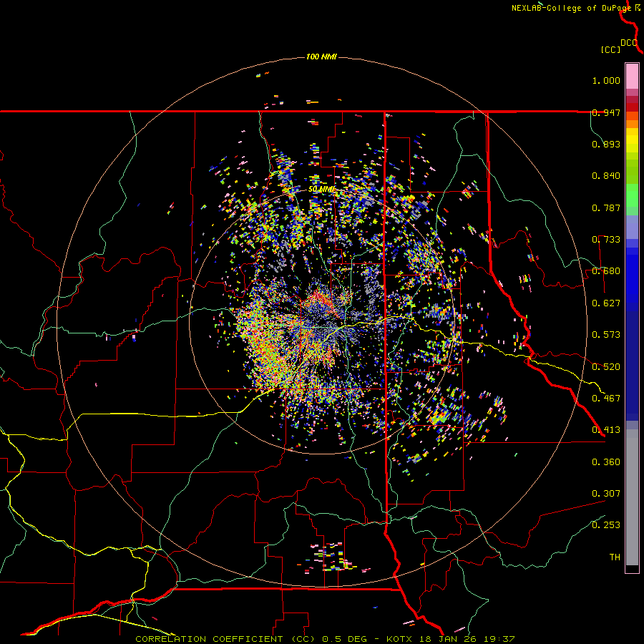Pick the bright green segment of the color bar
644x644 pixels.
632,195
